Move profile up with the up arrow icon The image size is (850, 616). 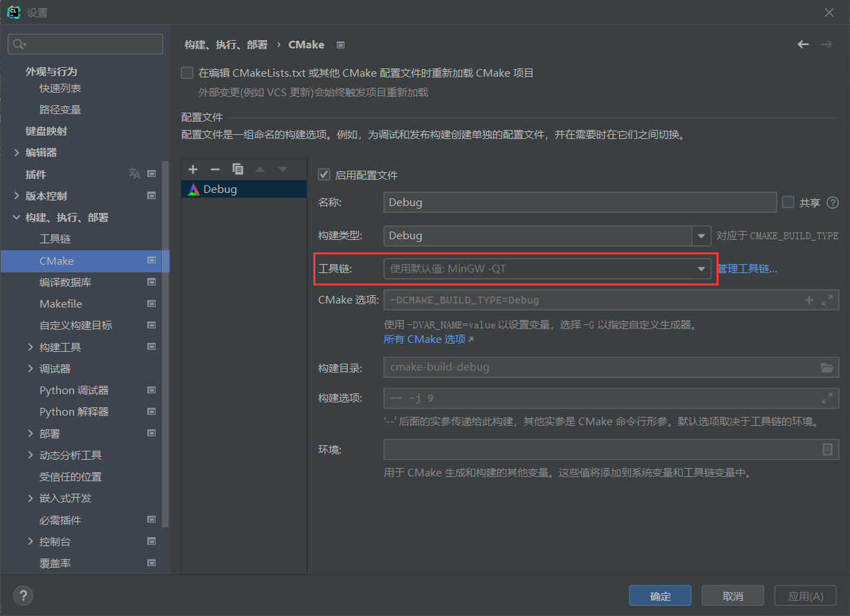(x=260, y=169)
